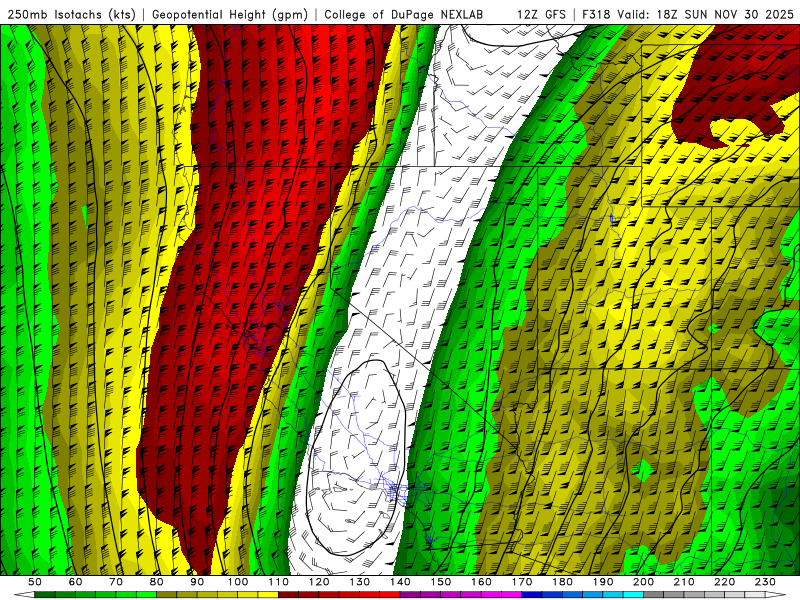The image size is (800, 600).
Task: Click the 230 knot legend label
Action: 765,582
